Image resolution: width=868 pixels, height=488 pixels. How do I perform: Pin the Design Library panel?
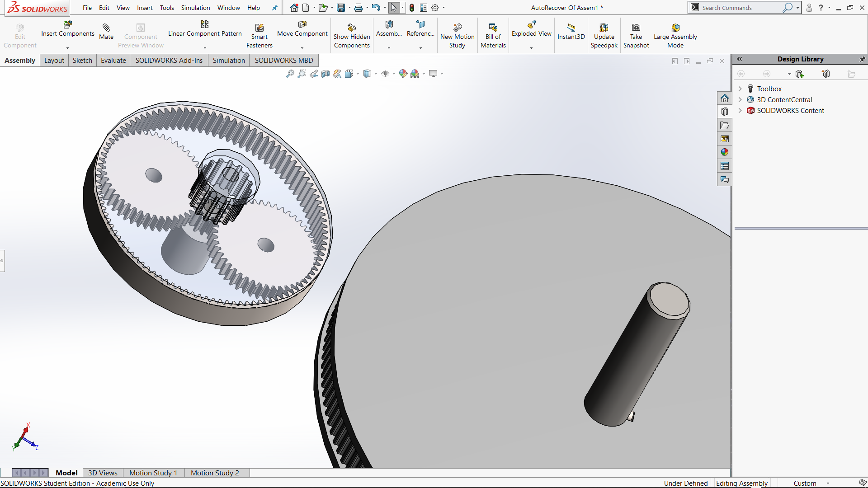point(862,59)
